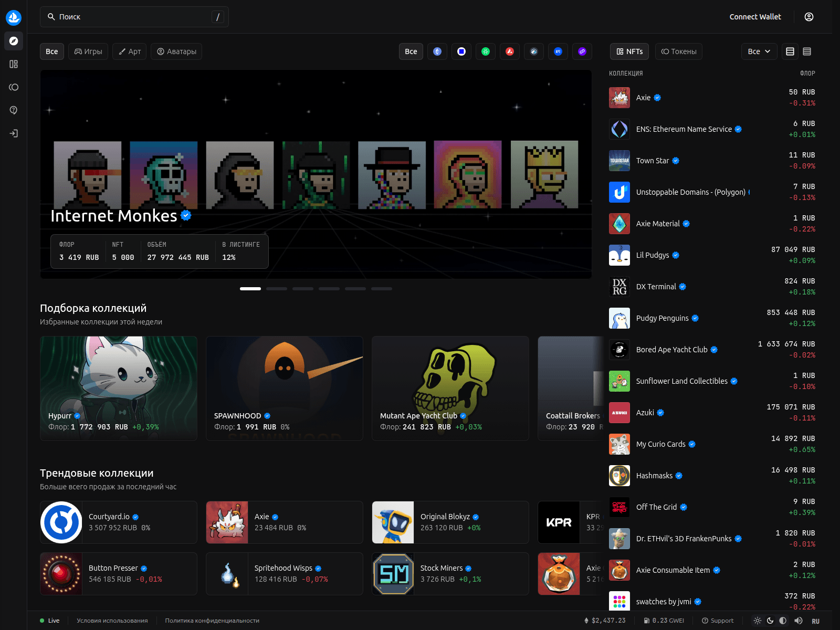Filter by ApeChain icon
Viewport: 840px width, 630px height.
(x=558, y=51)
